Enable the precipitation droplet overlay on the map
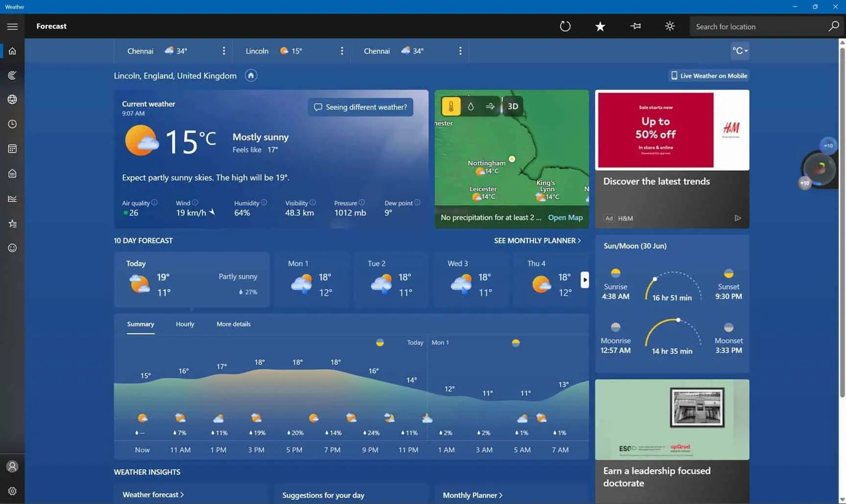This screenshot has width=846, height=504. click(470, 106)
